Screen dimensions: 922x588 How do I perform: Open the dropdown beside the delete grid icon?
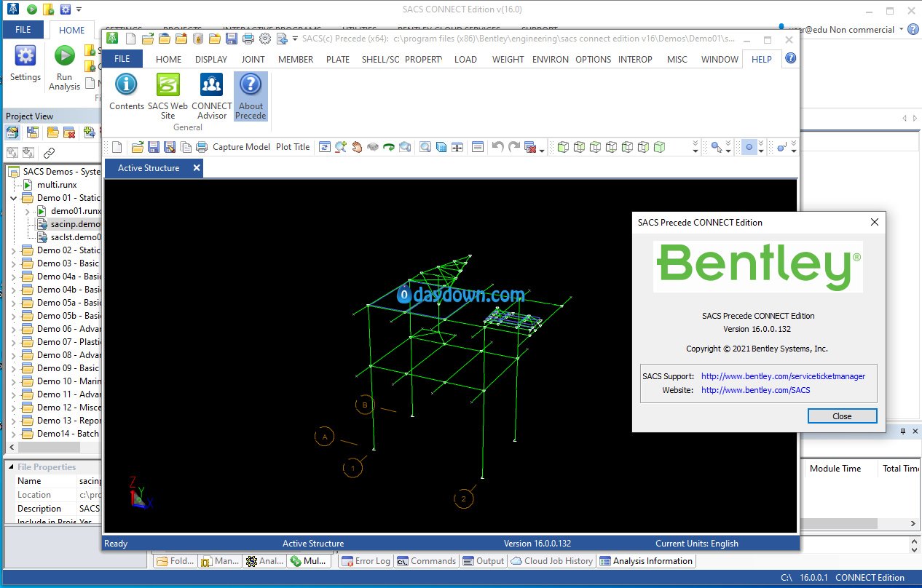(x=543, y=150)
